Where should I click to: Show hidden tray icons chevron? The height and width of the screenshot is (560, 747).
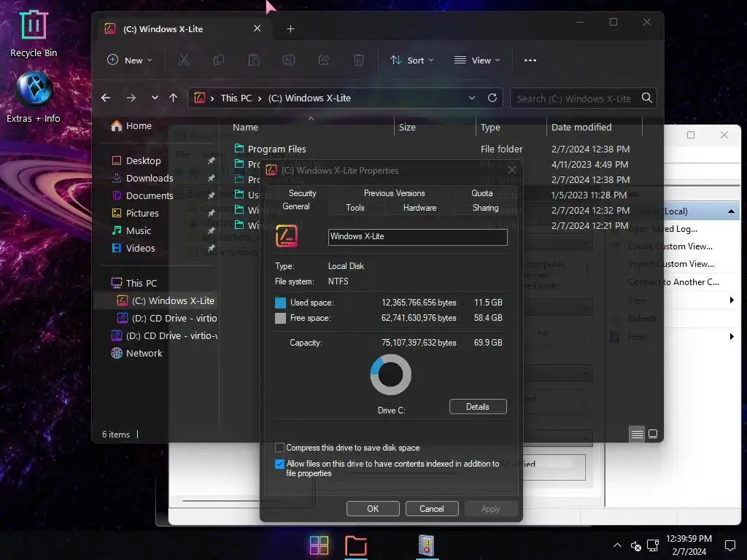coord(617,545)
